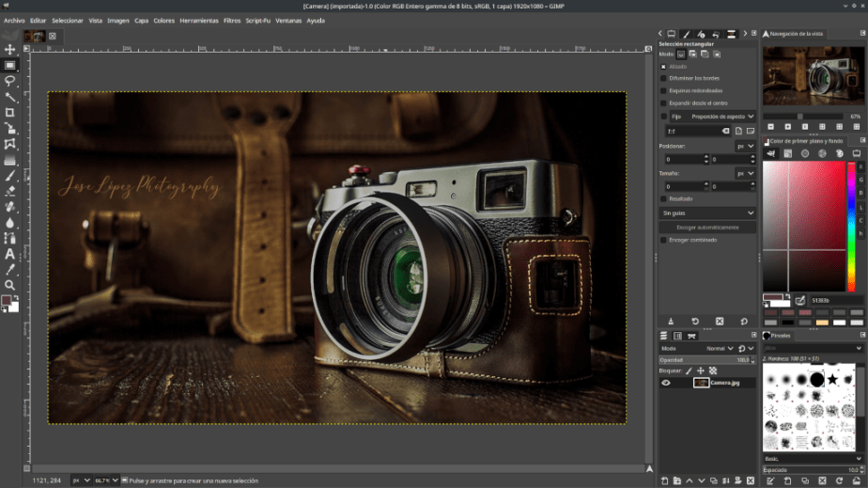Hide the Camera.jpg layer using eye icon
868x488 pixels.
pyautogui.click(x=666, y=383)
